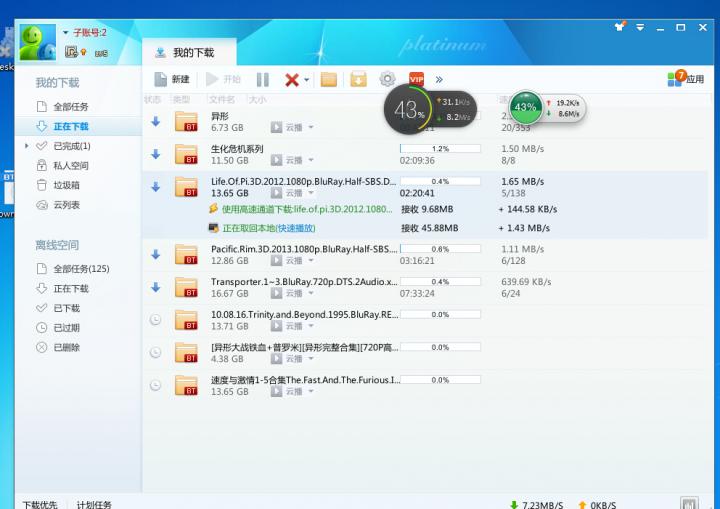Image resolution: width=720 pixels, height=509 pixels.
Task: Click the 0KB/S upload speed indicator
Action: click(597, 505)
